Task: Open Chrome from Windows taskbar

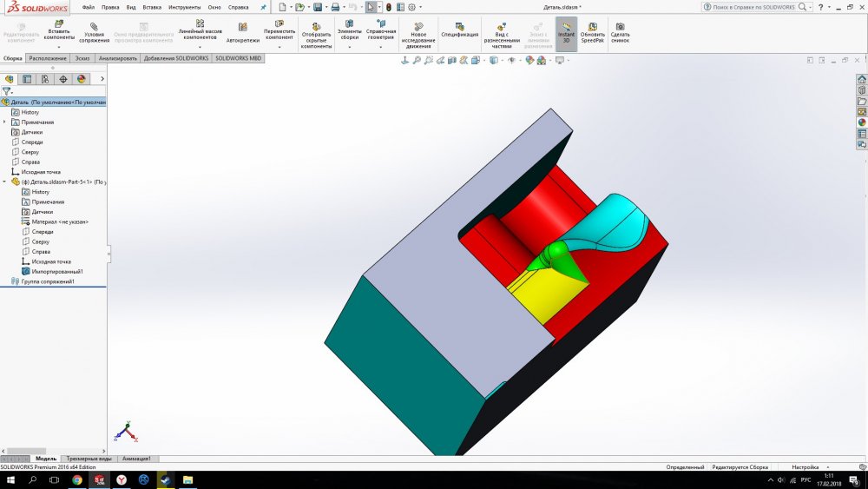Action: (77, 479)
